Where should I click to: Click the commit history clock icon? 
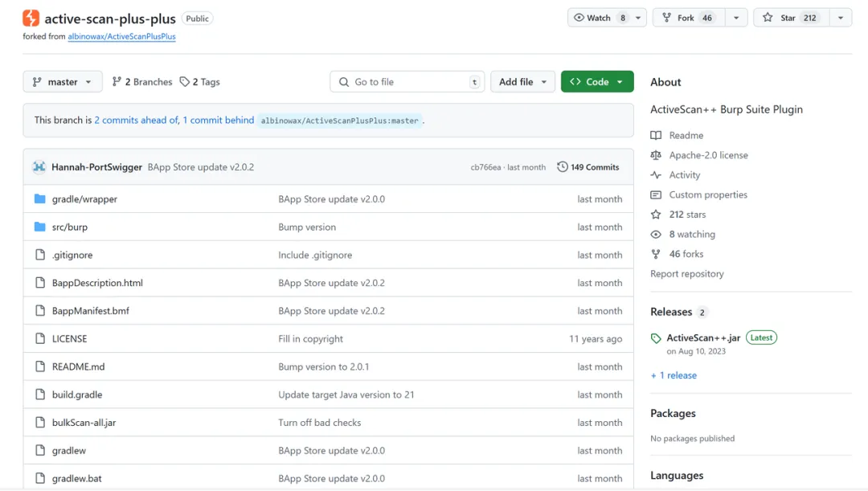tap(563, 167)
